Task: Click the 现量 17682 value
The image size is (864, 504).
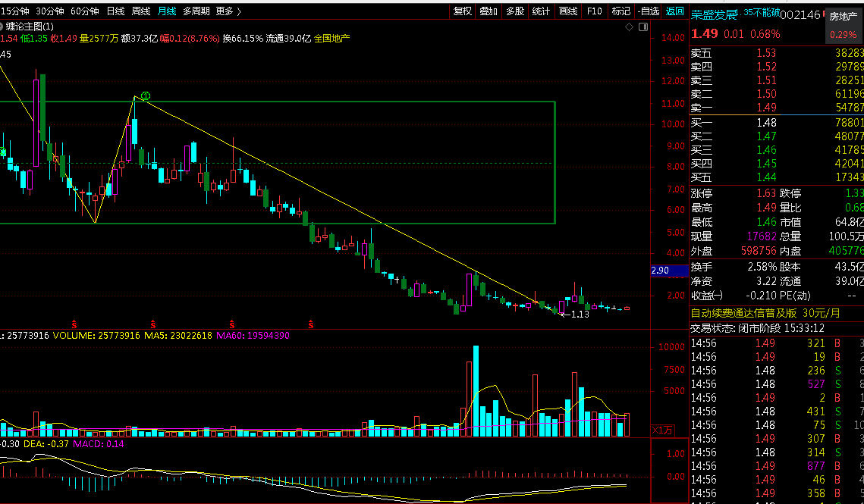Action: [762, 236]
